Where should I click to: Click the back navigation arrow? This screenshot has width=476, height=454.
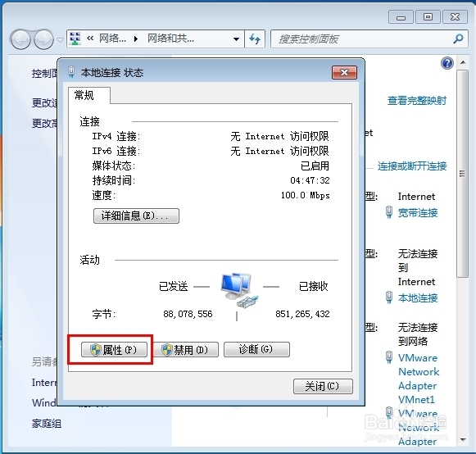click(x=20, y=39)
